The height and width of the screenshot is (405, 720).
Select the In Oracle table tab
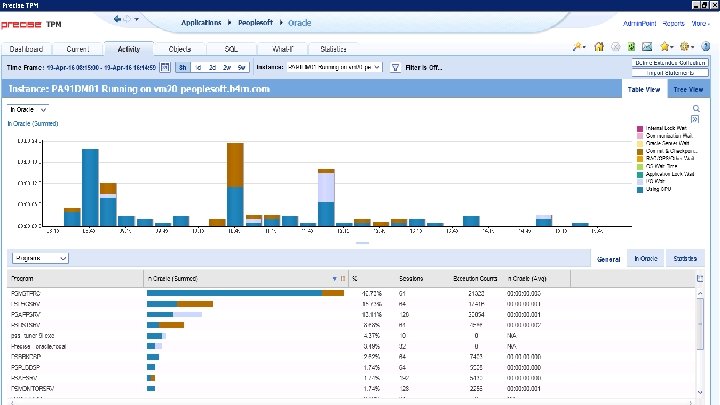[x=646, y=259]
